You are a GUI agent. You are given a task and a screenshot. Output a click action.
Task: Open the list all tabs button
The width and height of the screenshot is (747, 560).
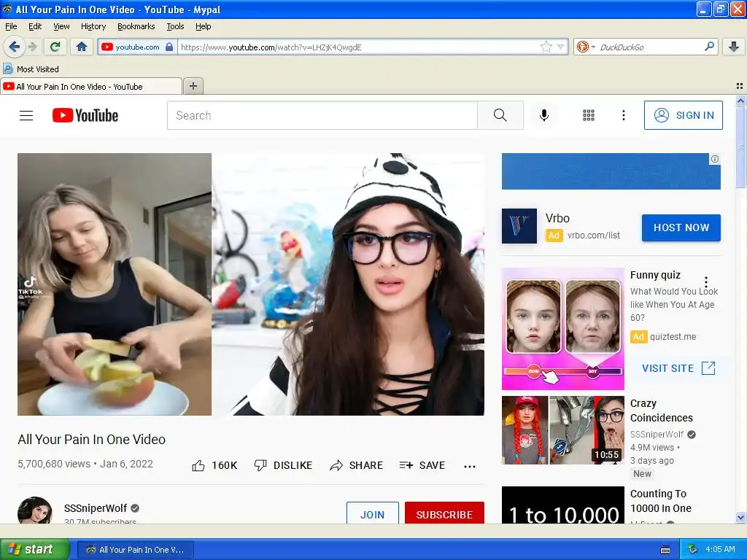coord(740,86)
